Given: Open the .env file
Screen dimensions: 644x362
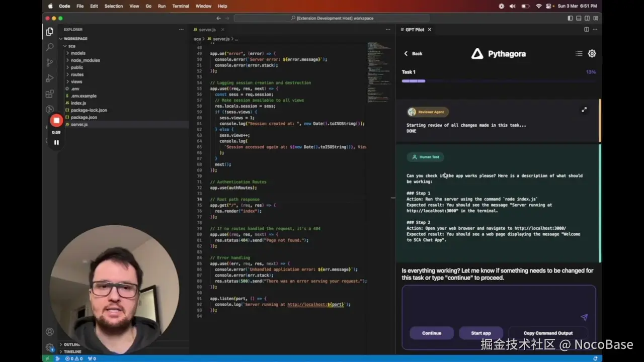Looking at the screenshot, I should click(75, 88).
